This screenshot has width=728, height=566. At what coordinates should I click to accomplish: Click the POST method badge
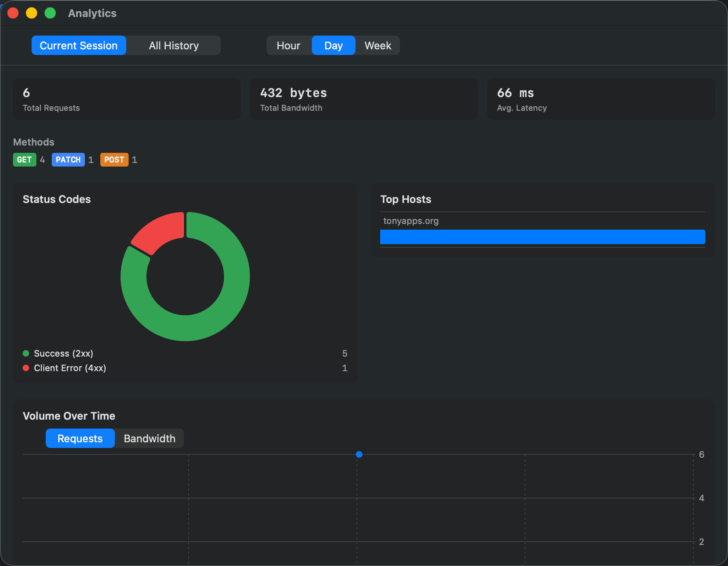(x=114, y=160)
